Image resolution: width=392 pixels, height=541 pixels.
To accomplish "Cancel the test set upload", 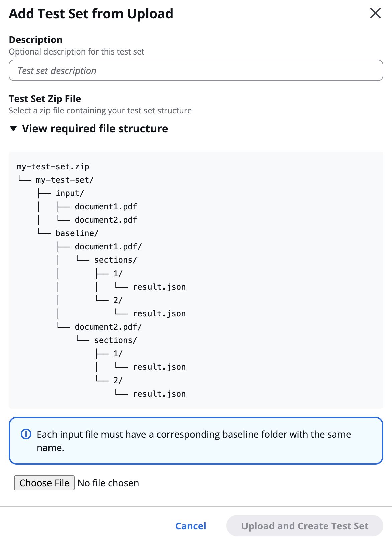I will 191,526.
